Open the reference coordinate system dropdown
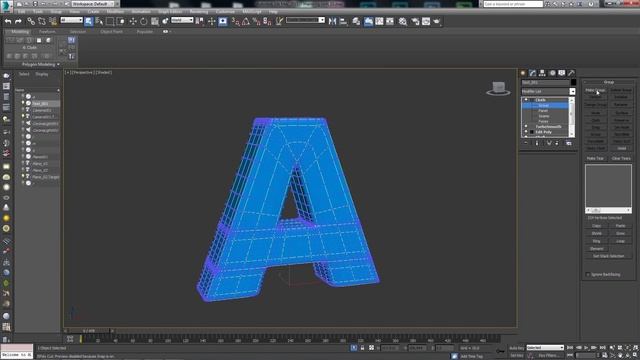This screenshot has width=640, height=360. point(182,20)
